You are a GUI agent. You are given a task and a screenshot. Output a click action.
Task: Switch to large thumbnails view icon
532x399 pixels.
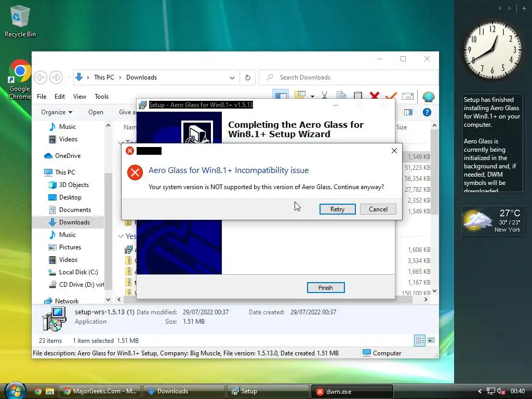[431, 340]
